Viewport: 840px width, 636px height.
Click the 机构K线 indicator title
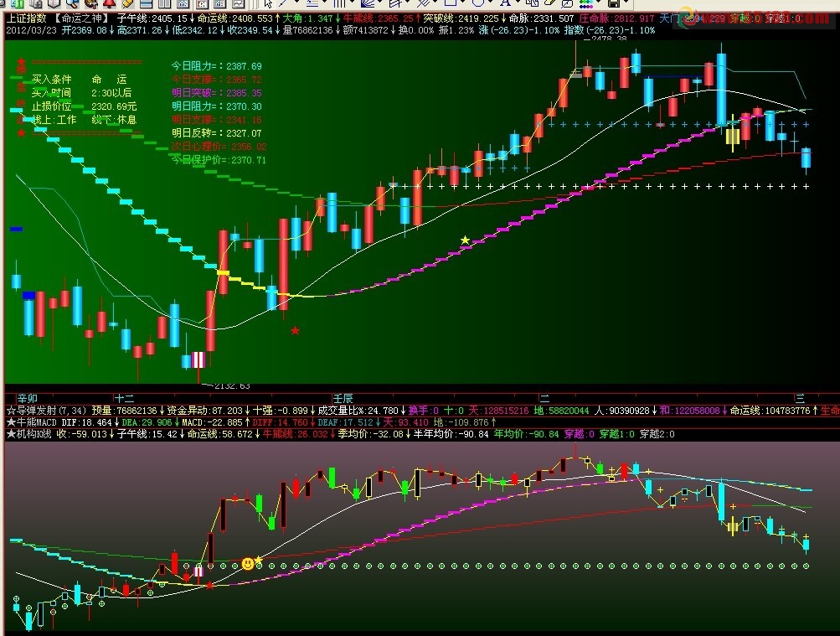coord(29,434)
